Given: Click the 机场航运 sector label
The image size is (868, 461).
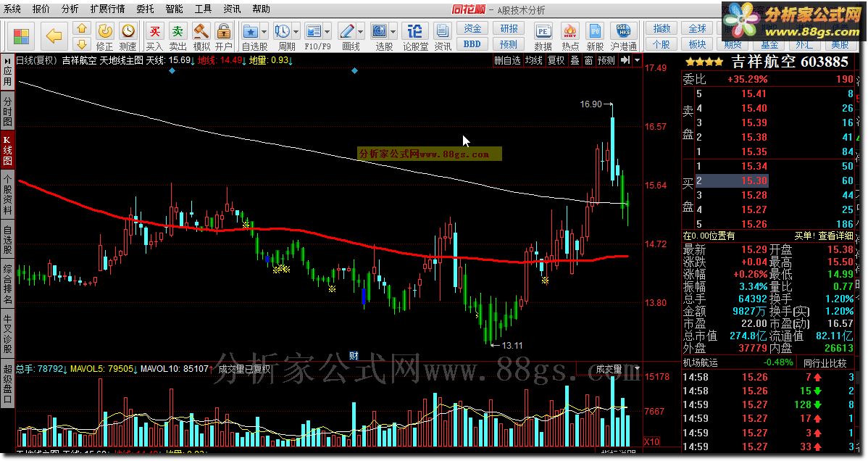Looking at the screenshot, I should click(x=700, y=363).
